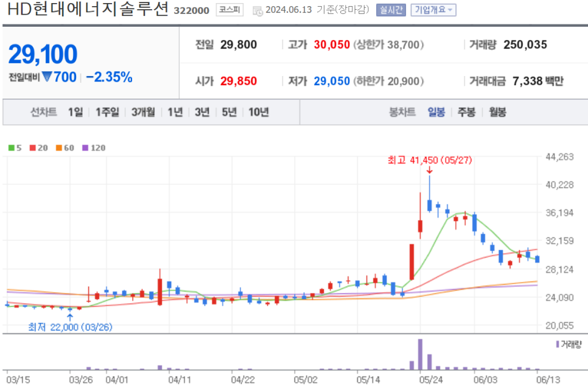Show the 3년 line chart
This screenshot has height=392, width=588.
click(202, 112)
